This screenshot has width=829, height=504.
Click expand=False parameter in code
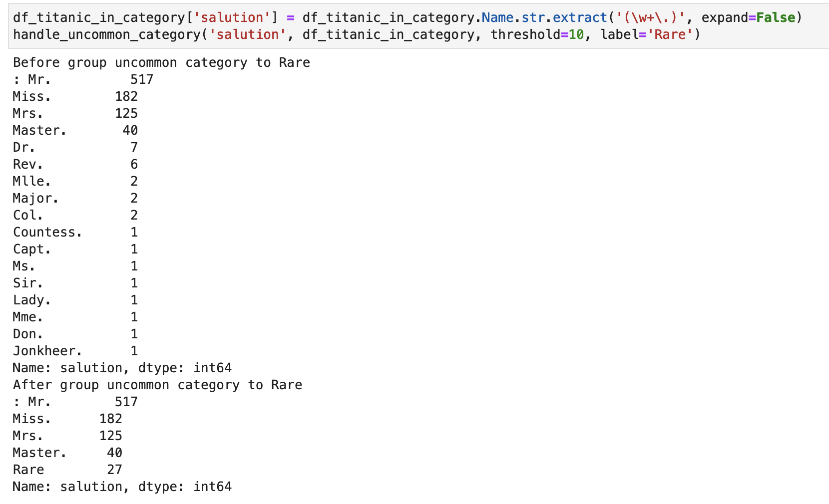[x=748, y=17]
